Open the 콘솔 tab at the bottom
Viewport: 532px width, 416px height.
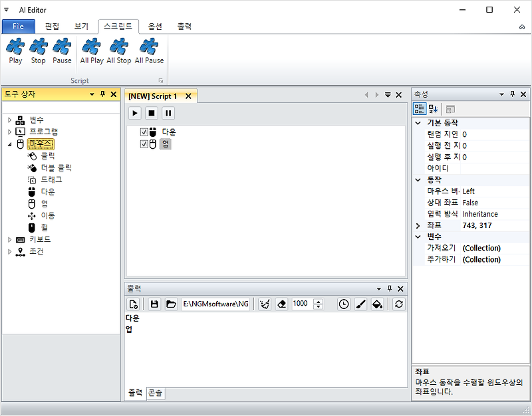coord(156,393)
